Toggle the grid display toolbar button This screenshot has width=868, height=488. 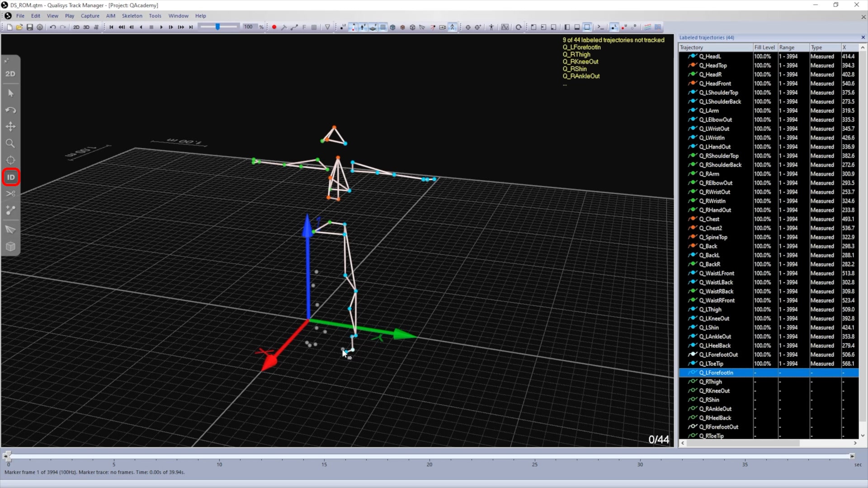(x=383, y=27)
